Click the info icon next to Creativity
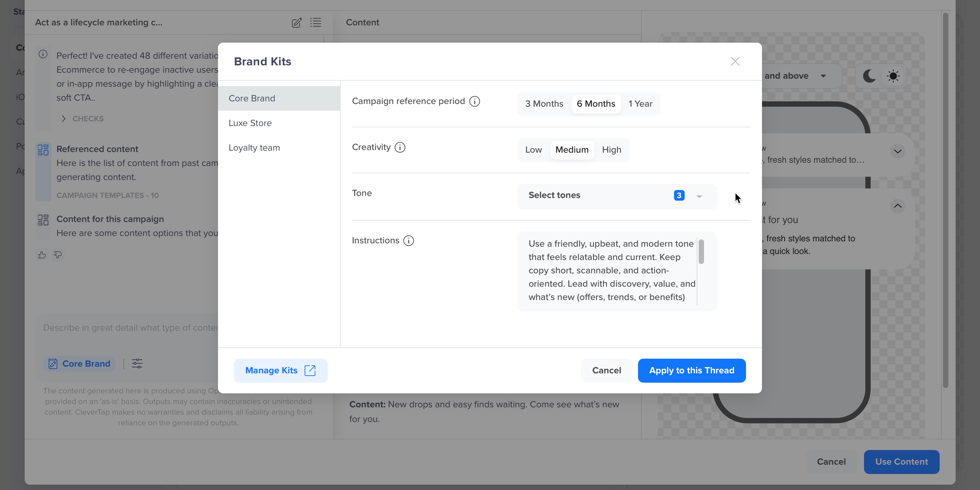 coord(400,147)
